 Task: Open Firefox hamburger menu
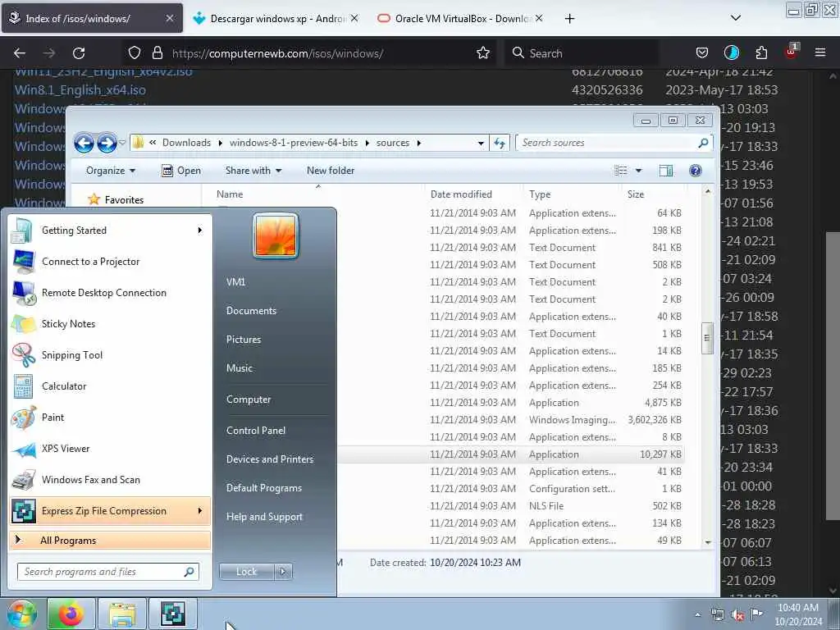pyautogui.click(x=819, y=52)
